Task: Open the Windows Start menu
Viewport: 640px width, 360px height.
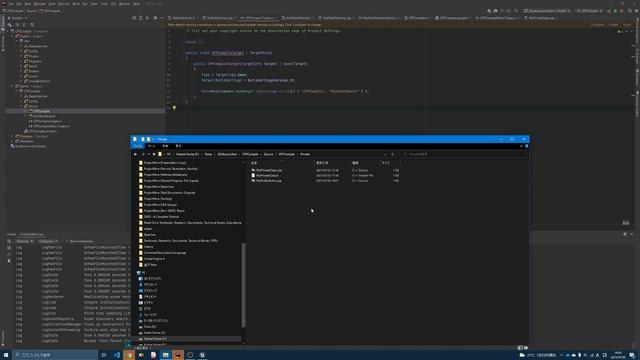Action: (x=6, y=355)
